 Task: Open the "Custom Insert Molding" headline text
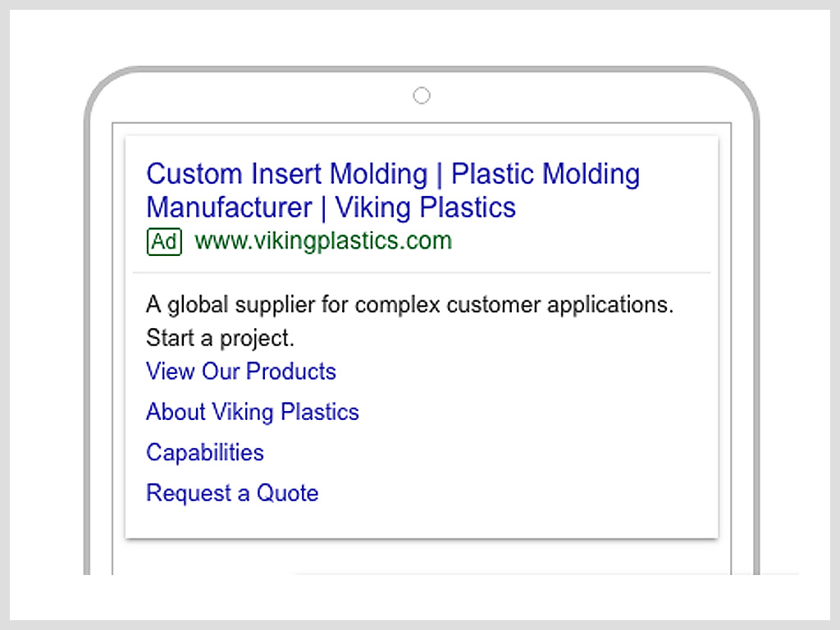pos(287,174)
